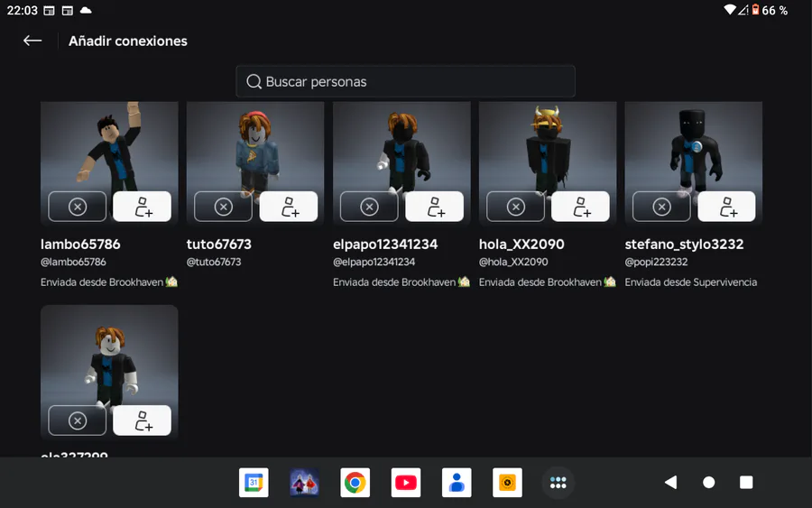Image resolution: width=812 pixels, height=508 pixels.
Task: Open Google Calendar from the taskbar
Action: pyautogui.click(x=254, y=483)
